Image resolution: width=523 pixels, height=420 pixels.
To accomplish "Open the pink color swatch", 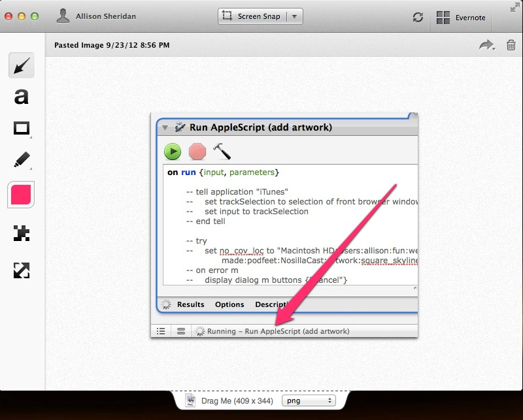I will tap(22, 194).
